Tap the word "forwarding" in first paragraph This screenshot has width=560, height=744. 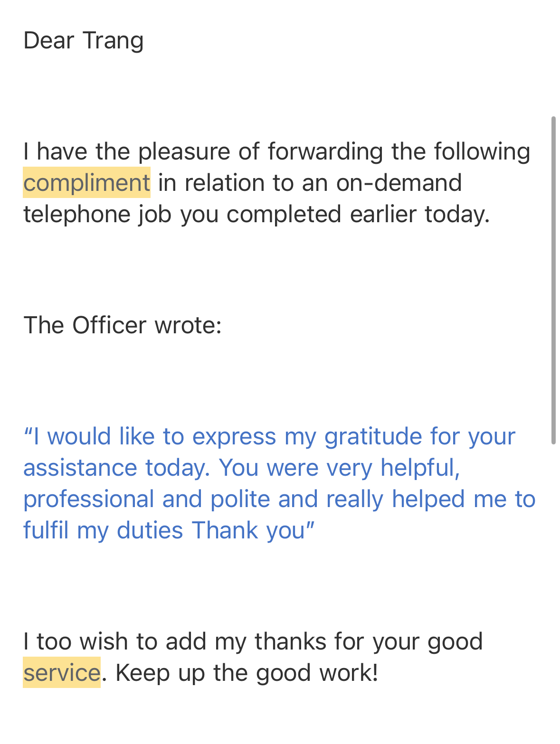click(325, 152)
